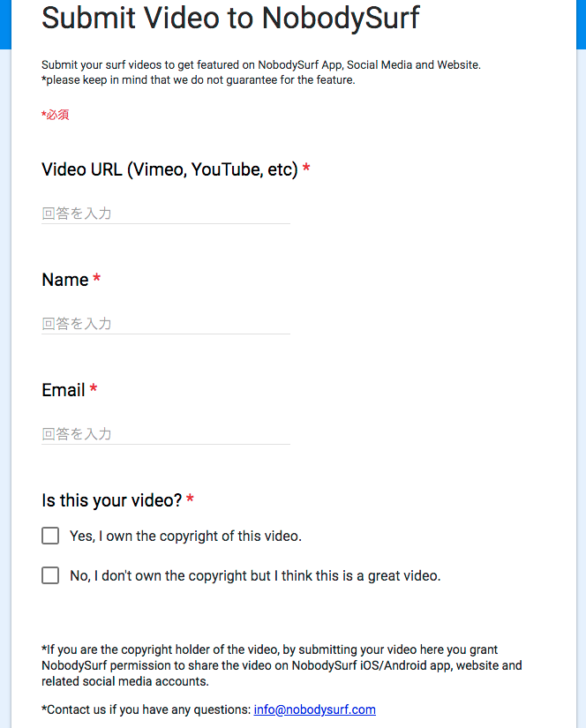Click the 'Submit your surf videos' description line
This screenshot has width=586, height=728.
261,65
